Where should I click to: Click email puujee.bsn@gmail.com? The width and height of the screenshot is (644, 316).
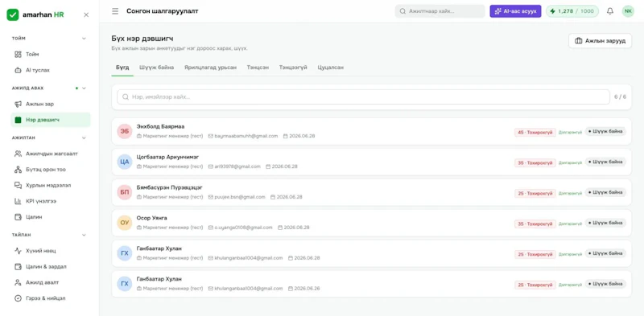tap(240, 197)
